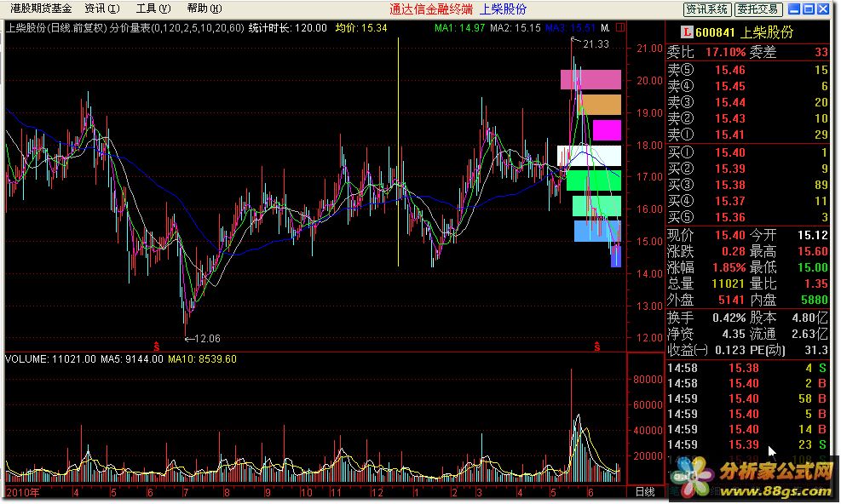Maximize the trading terminal window
Screen dimensions: 841x504
(809, 9)
